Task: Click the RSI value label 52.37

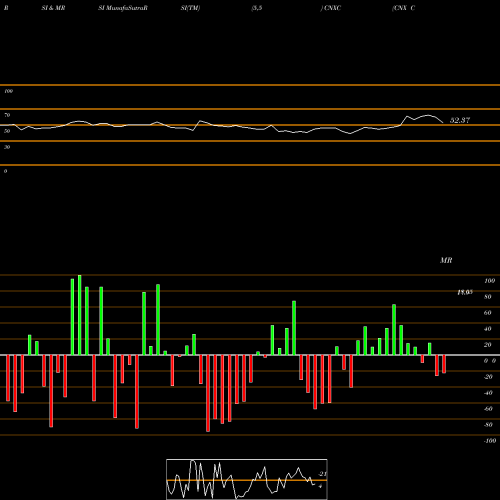Action: (460, 120)
